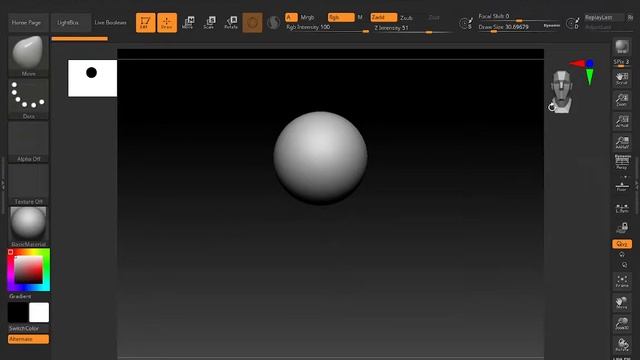
Task: Open the Move brush selector thumbnail
Action: point(28,56)
